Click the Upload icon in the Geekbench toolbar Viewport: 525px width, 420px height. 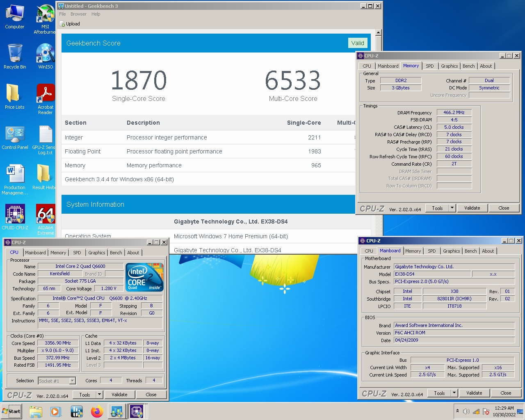click(x=62, y=24)
